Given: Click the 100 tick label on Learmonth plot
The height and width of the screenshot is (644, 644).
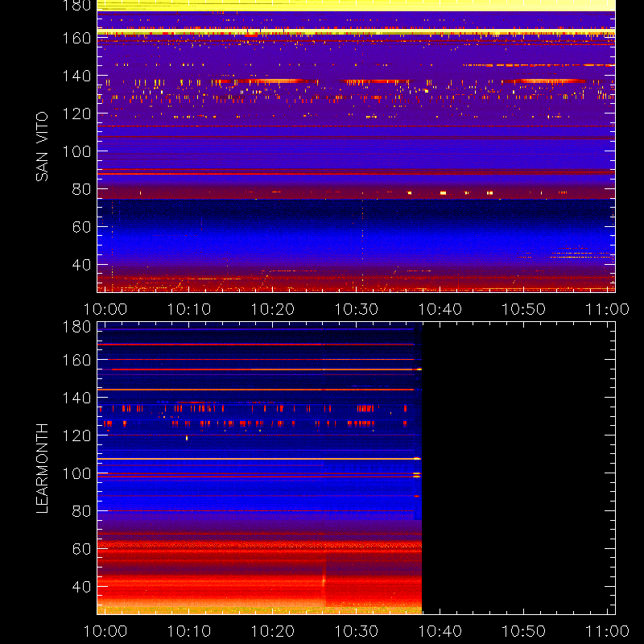Looking at the screenshot, I should click(x=76, y=473).
